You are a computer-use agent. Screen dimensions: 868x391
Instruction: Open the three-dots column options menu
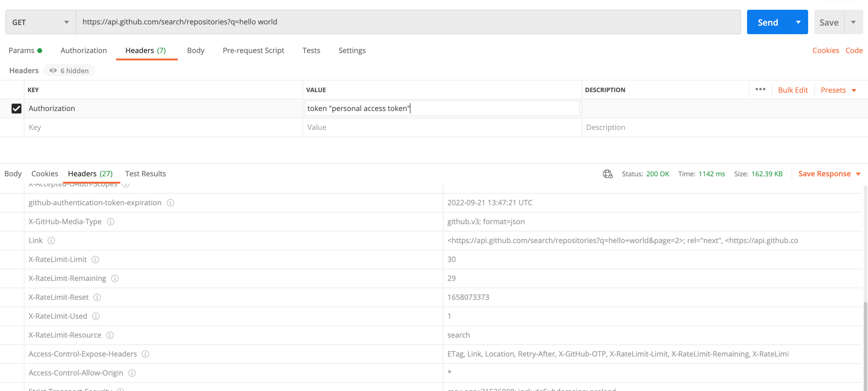tap(760, 90)
